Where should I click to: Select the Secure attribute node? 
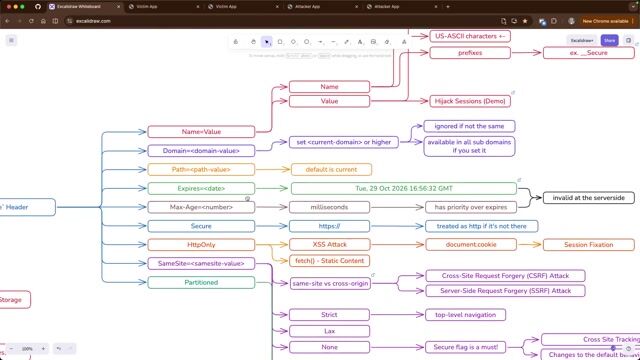click(x=201, y=226)
